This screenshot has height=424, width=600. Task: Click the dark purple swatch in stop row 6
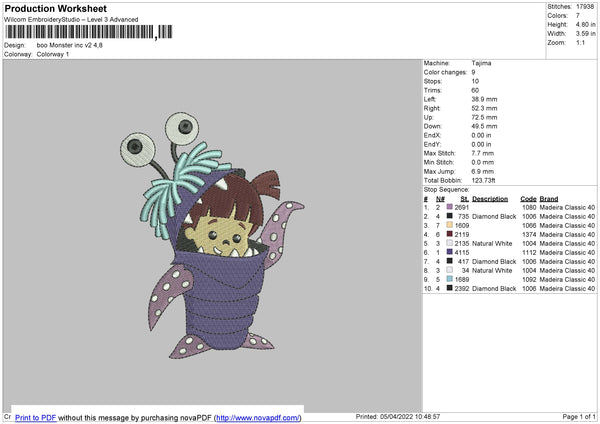point(450,252)
